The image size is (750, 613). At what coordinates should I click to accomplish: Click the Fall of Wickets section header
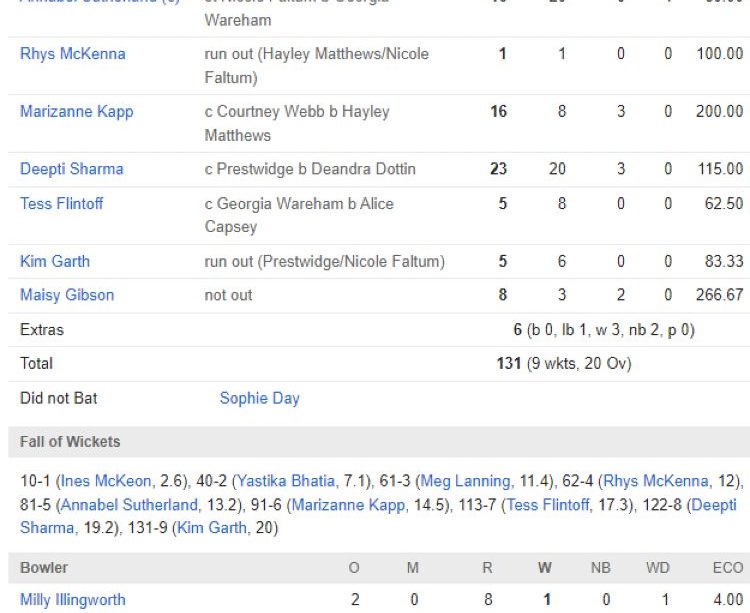pos(70,442)
